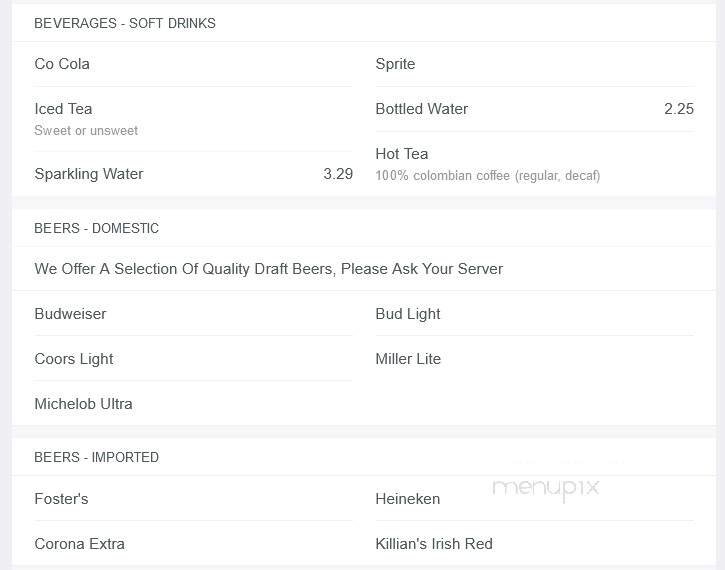Click the Corona Extra entry
Screen dimensions: 725x570
[79, 544]
